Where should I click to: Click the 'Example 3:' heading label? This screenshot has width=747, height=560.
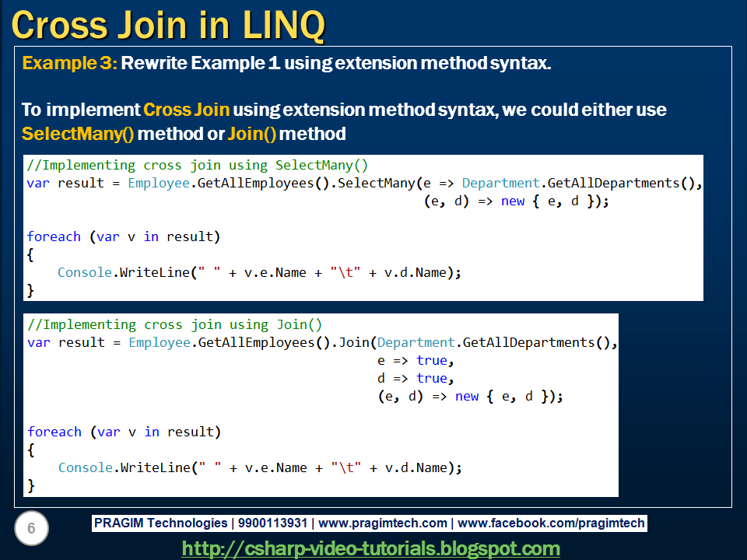(x=69, y=63)
